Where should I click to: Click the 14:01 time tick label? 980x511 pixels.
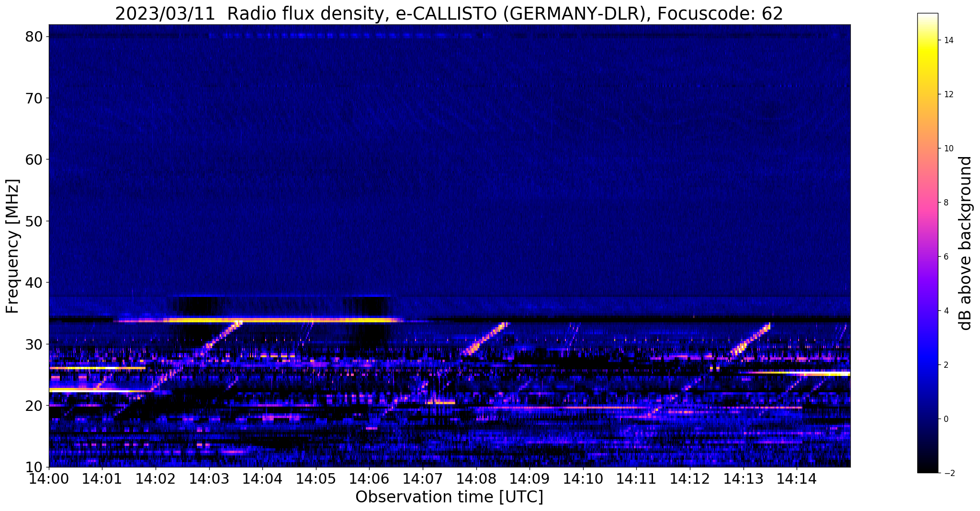(101, 478)
